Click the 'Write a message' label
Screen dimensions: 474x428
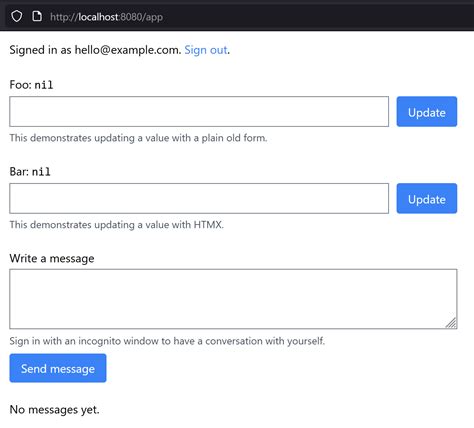pyautogui.click(x=52, y=259)
